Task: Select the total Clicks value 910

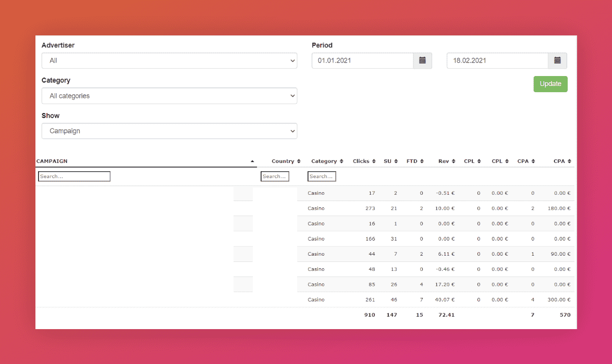Action: [x=370, y=315]
